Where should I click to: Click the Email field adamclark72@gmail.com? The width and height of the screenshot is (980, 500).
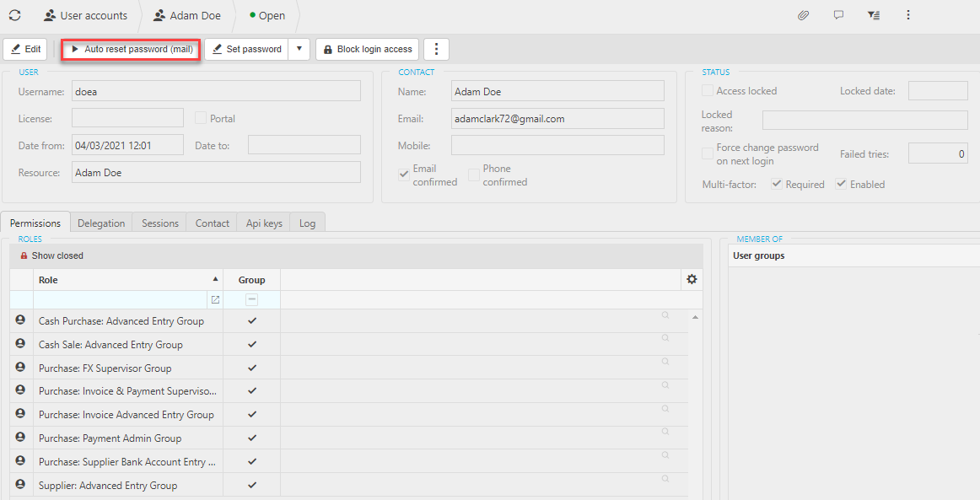[557, 118]
